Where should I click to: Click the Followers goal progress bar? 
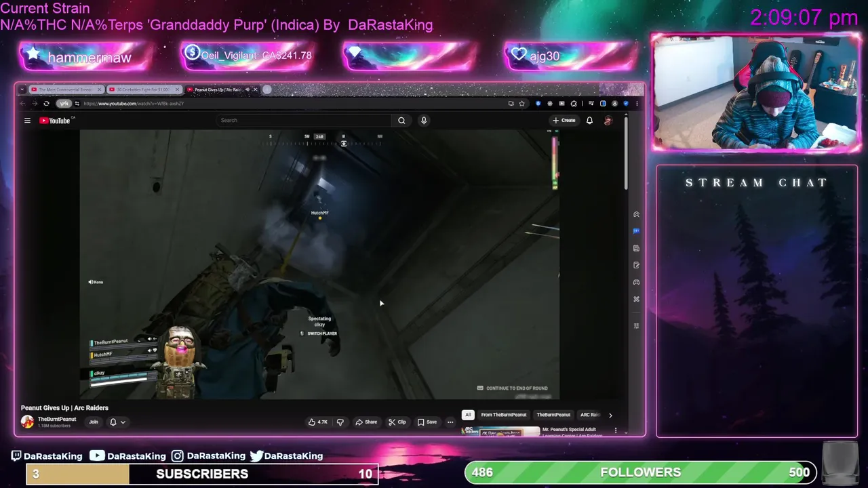(640, 472)
